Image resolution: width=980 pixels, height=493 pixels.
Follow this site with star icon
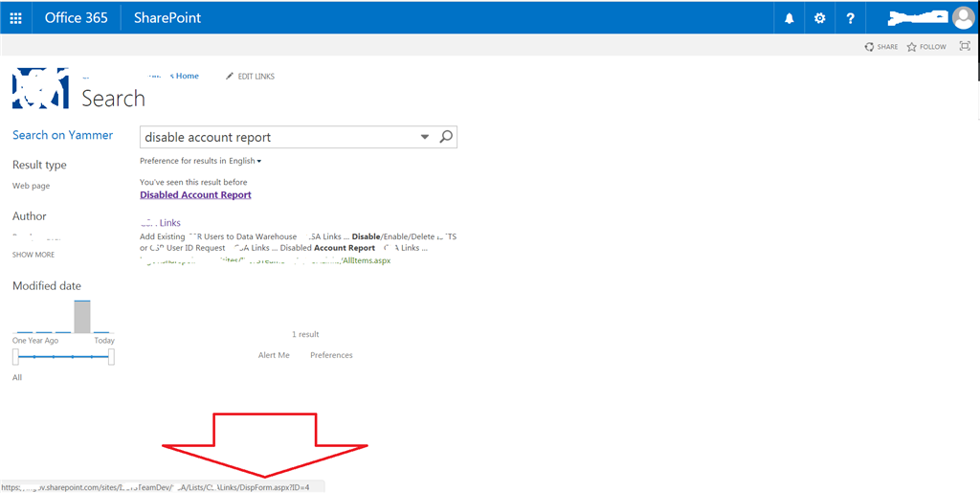click(926, 47)
